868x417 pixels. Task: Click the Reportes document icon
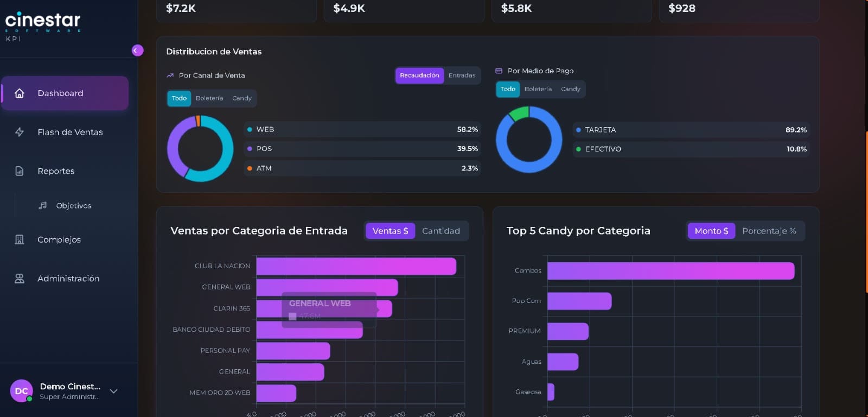[x=20, y=171]
